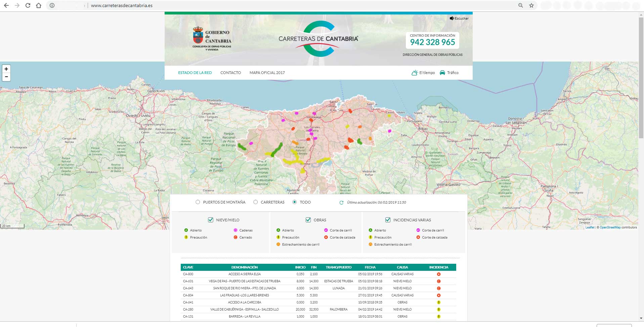Image resolution: width=644 pixels, height=327 pixels.
Task: Toggle the Incidencias Varias checkbox
Action: click(x=388, y=220)
